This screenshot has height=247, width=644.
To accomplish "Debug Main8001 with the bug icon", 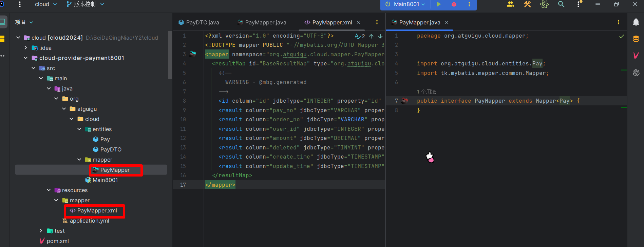I will [x=454, y=4].
